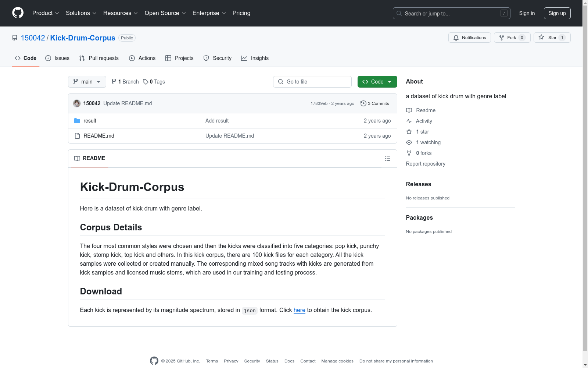Click the eye icon beside 1 watching

pos(409,142)
